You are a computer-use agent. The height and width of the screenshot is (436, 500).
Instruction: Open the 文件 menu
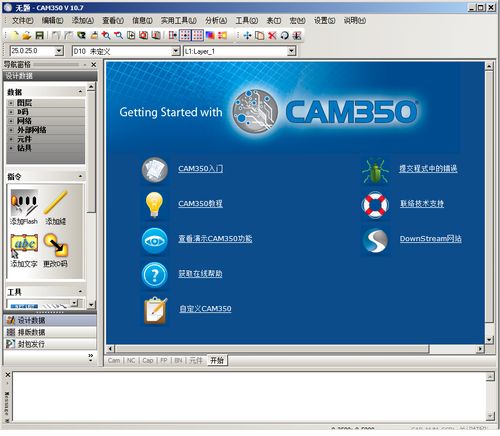[x=22, y=21]
